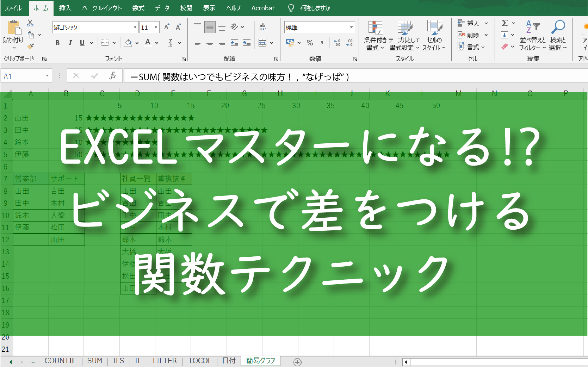Viewport: 588px width, 367px height.
Task: Add a new sheet with plus button
Action: click(297, 362)
